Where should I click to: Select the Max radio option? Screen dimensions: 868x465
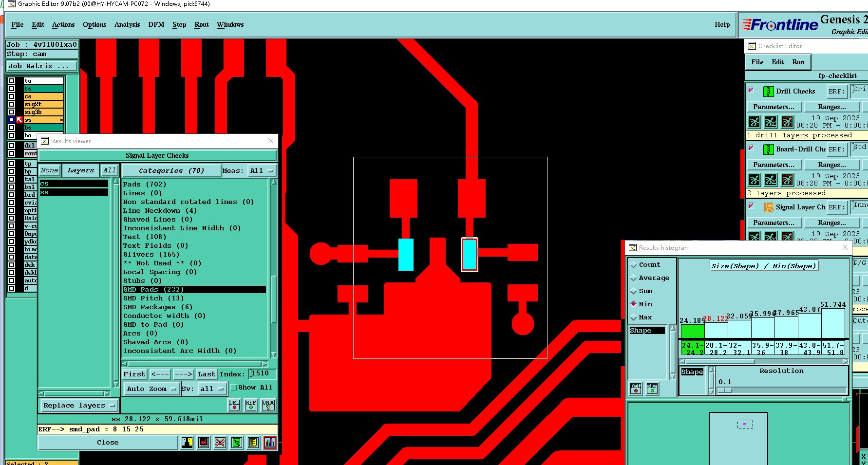pyautogui.click(x=633, y=317)
